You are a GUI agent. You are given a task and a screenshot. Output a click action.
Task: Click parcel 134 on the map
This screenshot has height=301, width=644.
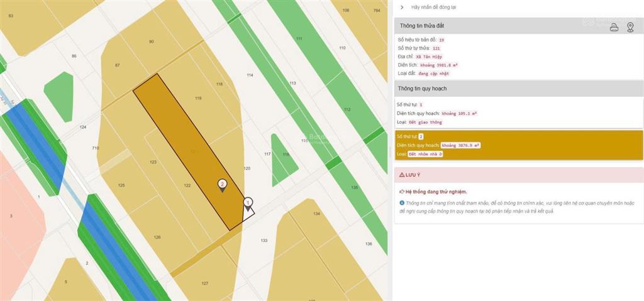tap(316, 214)
